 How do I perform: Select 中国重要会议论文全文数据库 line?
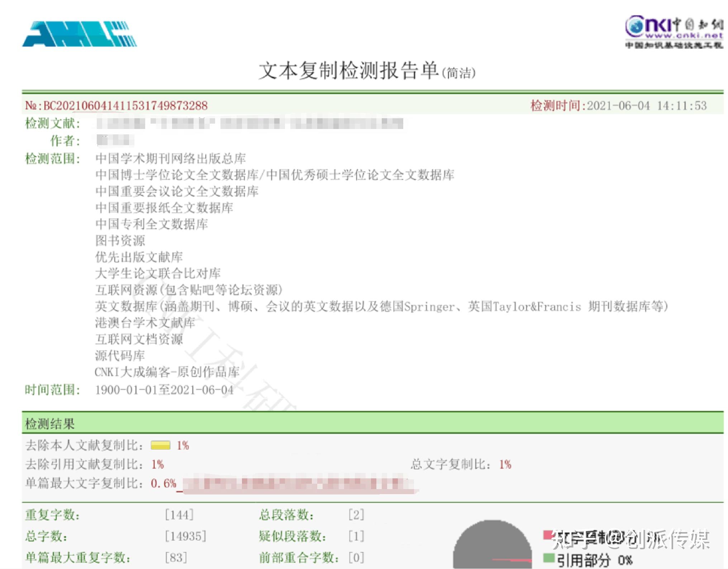[177, 191]
